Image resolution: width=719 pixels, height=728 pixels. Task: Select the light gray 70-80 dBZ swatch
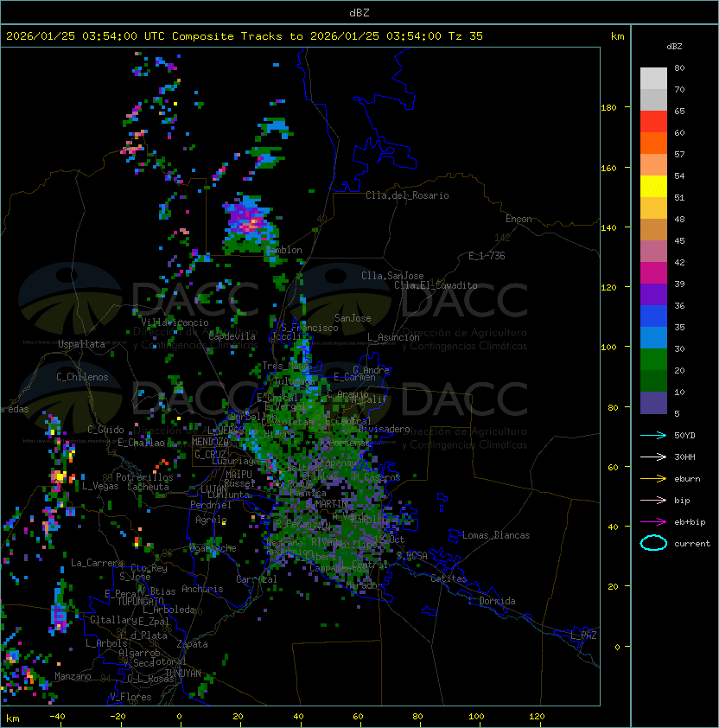(x=653, y=79)
